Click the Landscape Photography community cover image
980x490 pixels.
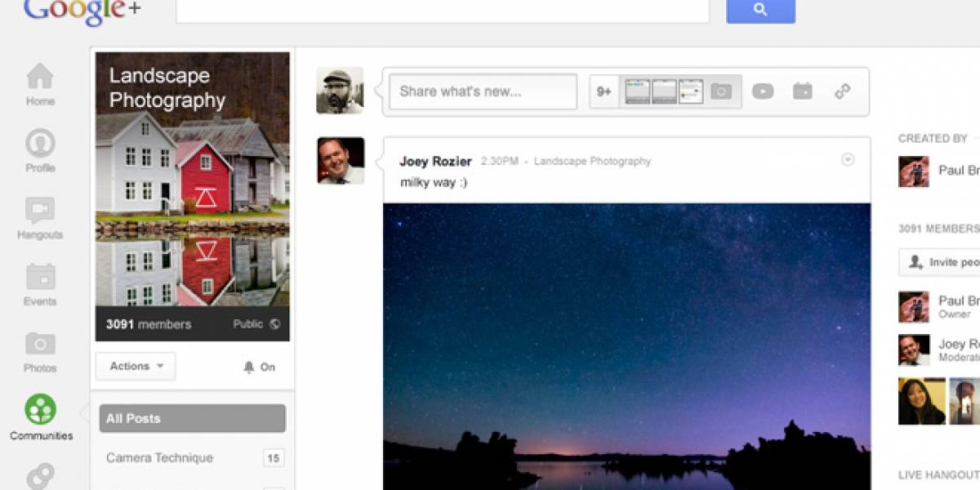(193, 179)
